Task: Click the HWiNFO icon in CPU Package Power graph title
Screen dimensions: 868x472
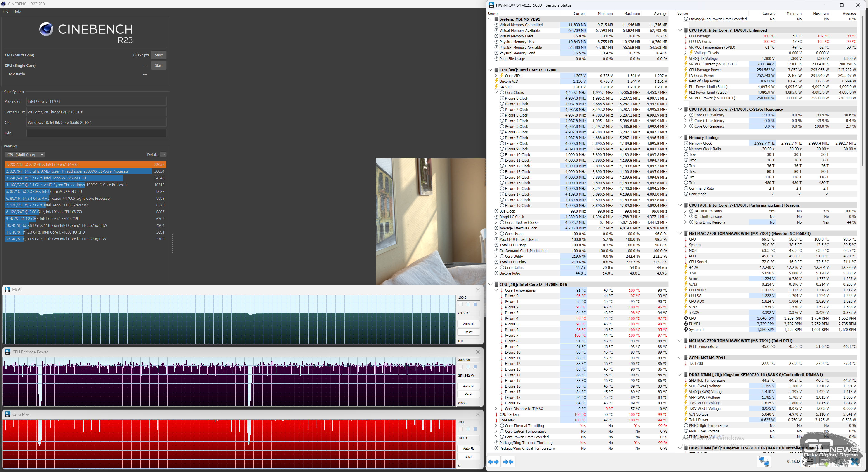Action: [x=8, y=352]
